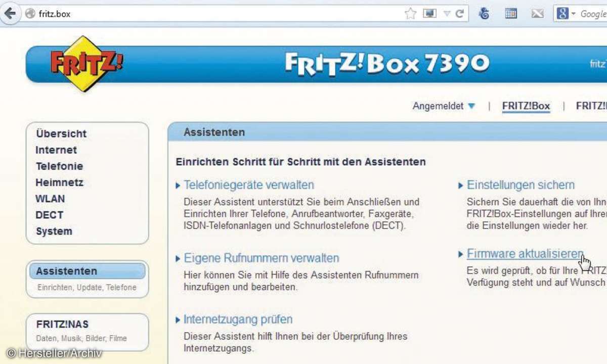Click the FRITZ!Box 7390 banner title
Image resolution: width=607 pixels, height=364 pixels.
pyautogui.click(x=387, y=63)
